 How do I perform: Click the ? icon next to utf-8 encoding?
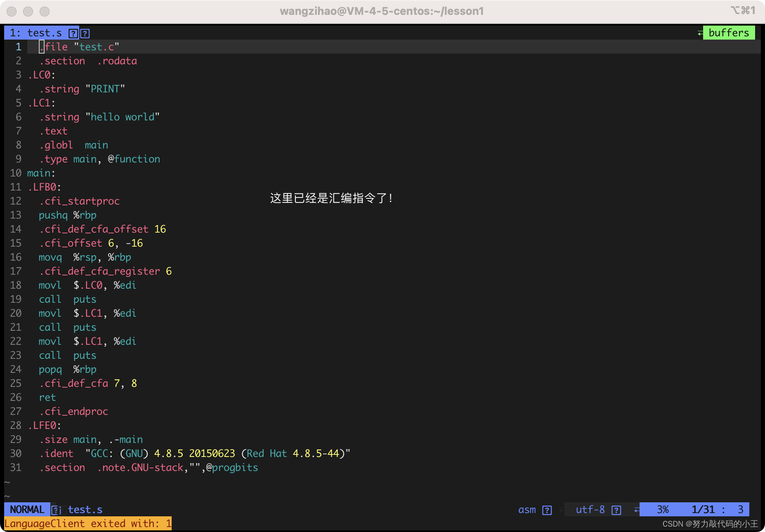pos(616,510)
